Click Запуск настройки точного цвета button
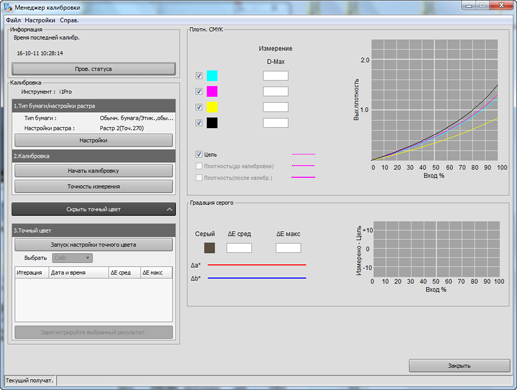517x390 pixels. coord(93,245)
